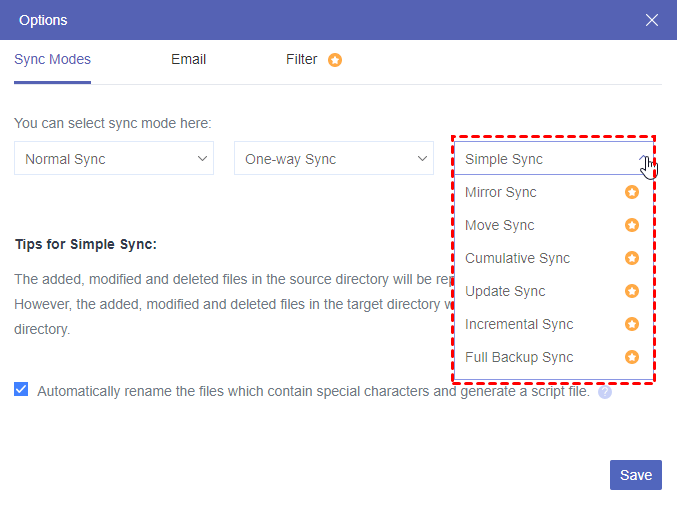677x507 pixels.
Task: Click the star icon beside Full Backup Sync
Action: (x=631, y=357)
